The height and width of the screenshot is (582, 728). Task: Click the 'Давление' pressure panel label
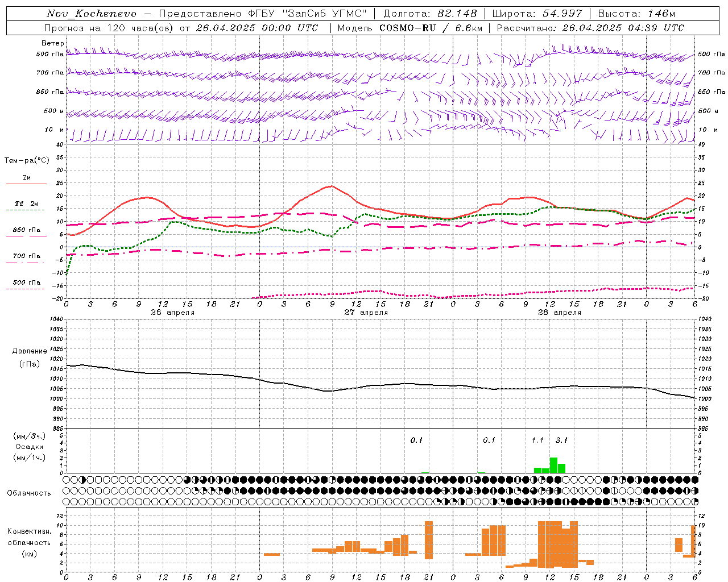point(30,351)
